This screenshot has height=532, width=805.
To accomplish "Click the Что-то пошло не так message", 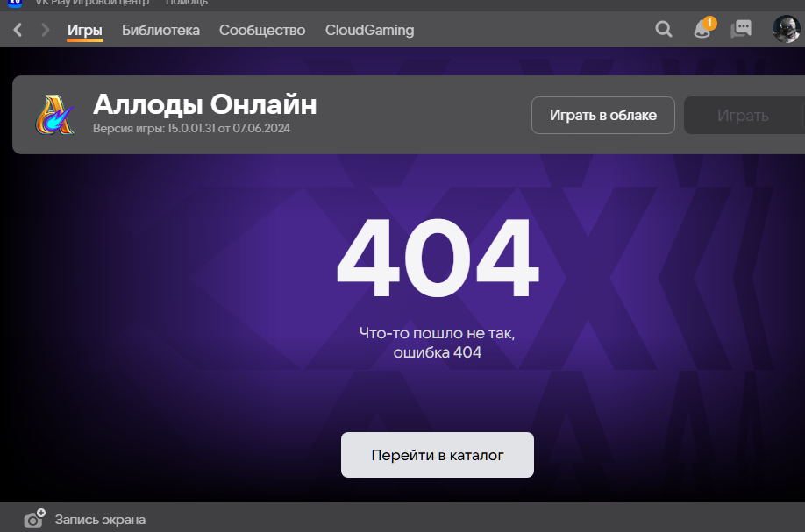I will tap(437, 342).
